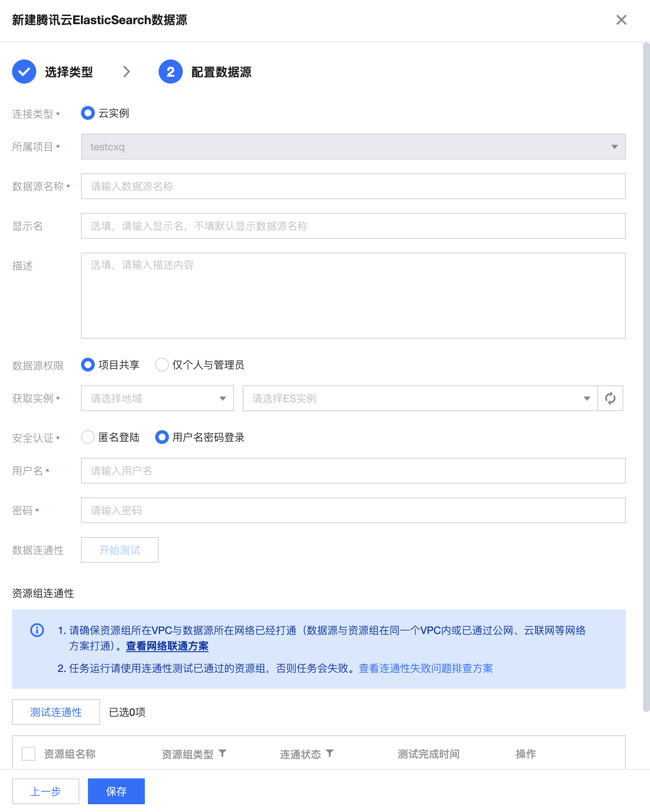Click the completed 选择类型 step checkmark icon
Image resolution: width=650 pixels, height=812 pixels.
pos(24,72)
